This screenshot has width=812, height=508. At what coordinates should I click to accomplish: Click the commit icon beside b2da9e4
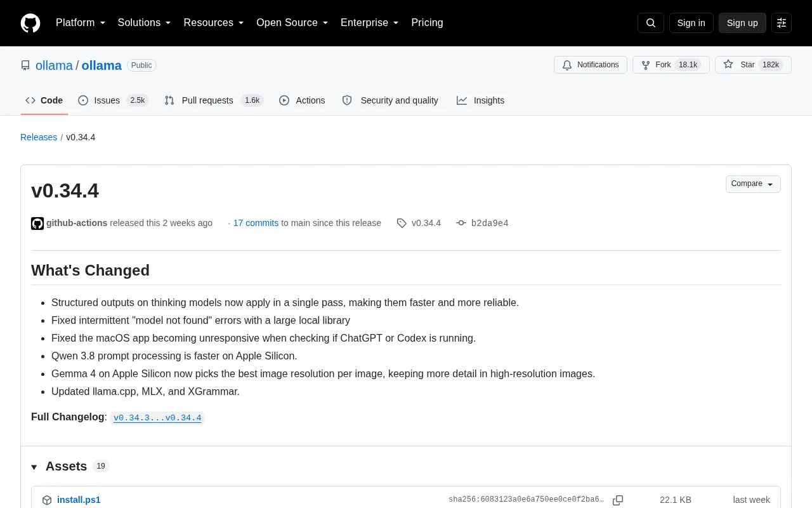pyautogui.click(x=461, y=224)
